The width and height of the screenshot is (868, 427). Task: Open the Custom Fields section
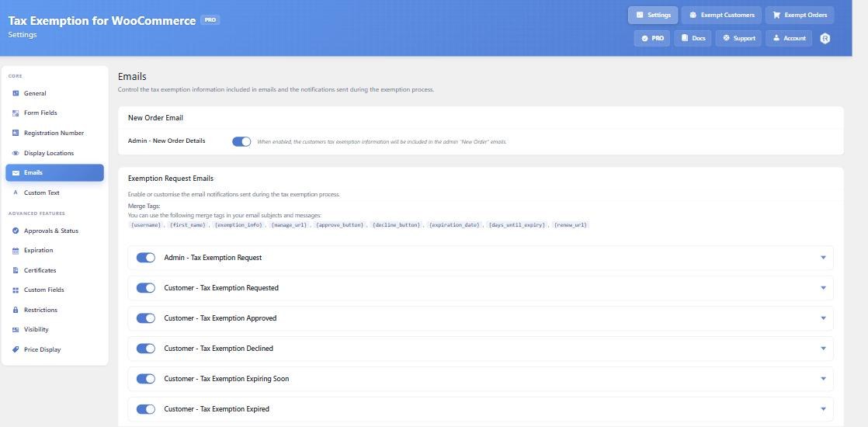[x=55, y=290]
